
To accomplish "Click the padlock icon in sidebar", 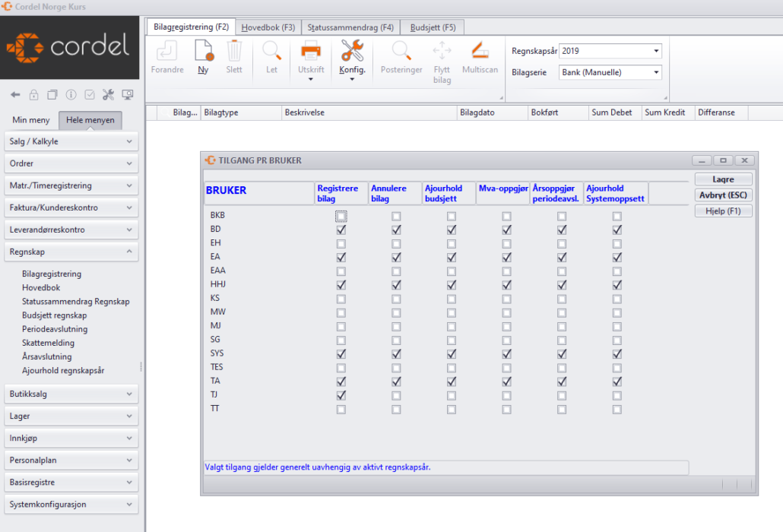I will pos(33,94).
